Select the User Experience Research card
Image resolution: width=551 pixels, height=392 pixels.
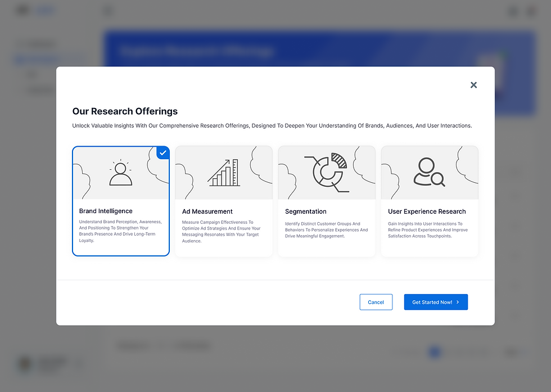(430, 201)
